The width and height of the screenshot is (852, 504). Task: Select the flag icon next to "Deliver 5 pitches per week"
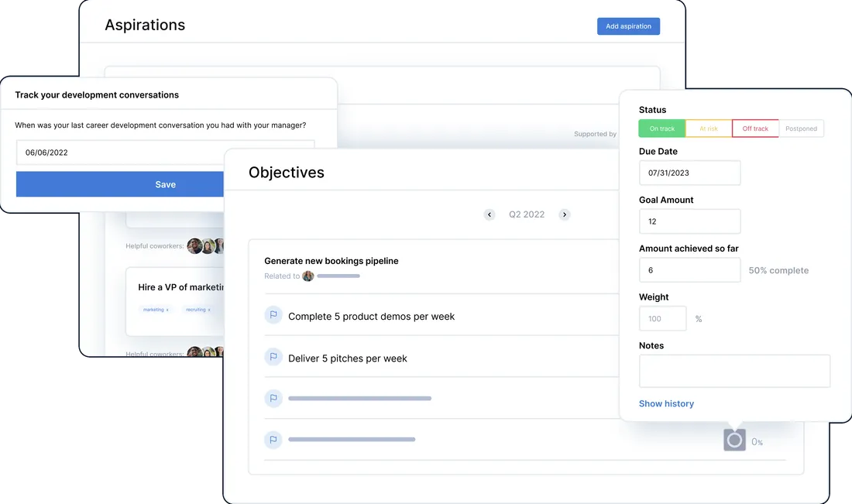(x=273, y=358)
